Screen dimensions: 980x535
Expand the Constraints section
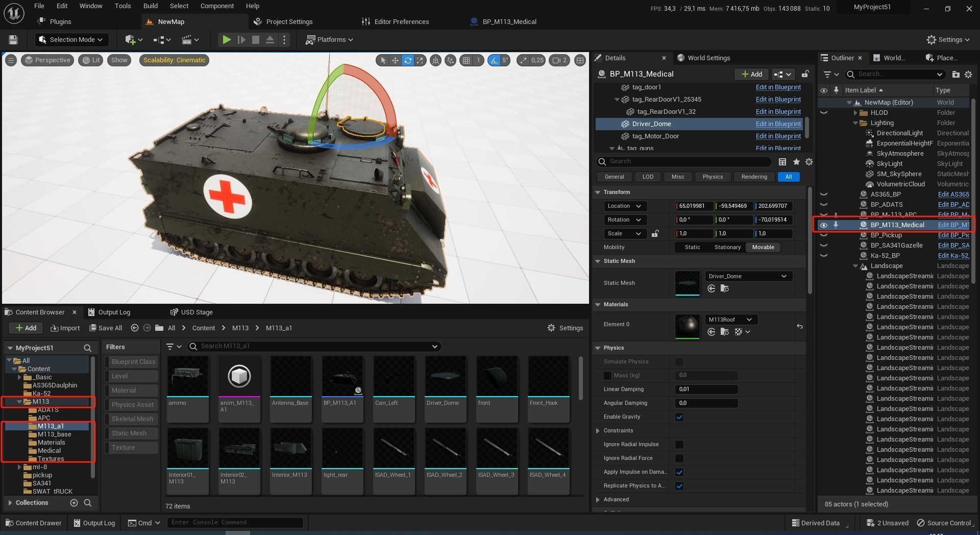click(598, 431)
